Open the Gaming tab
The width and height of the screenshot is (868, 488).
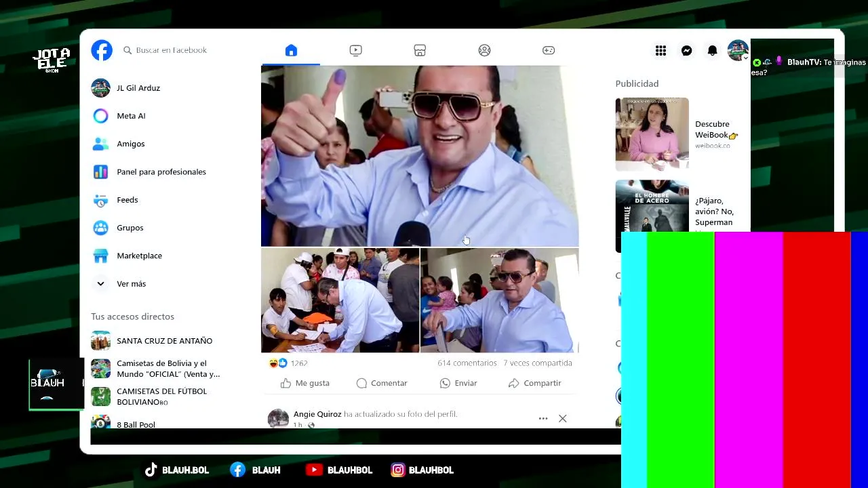(x=549, y=50)
